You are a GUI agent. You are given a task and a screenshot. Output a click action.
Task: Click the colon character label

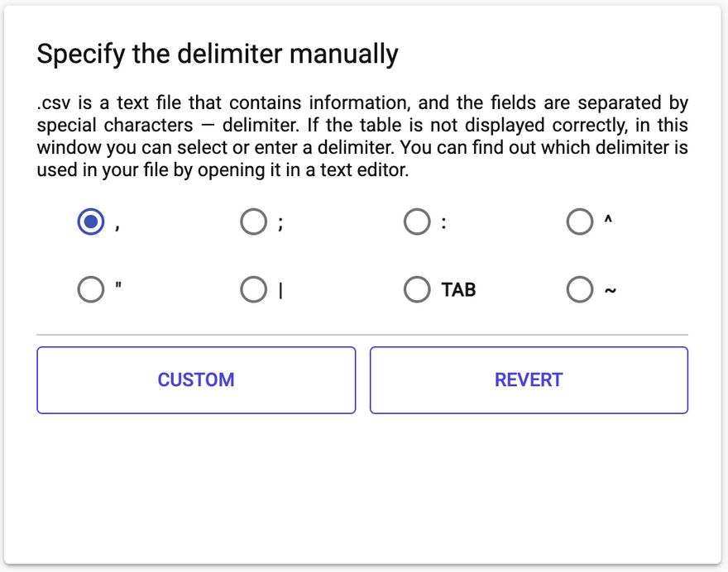(444, 223)
